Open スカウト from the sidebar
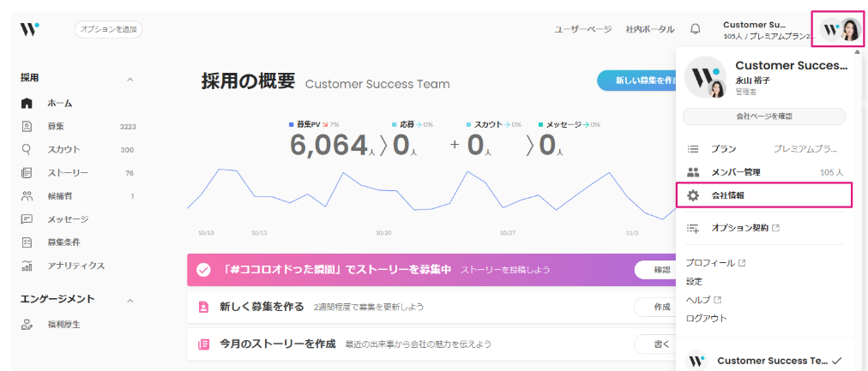This screenshot has height=371, width=868. tap(63, 150)
